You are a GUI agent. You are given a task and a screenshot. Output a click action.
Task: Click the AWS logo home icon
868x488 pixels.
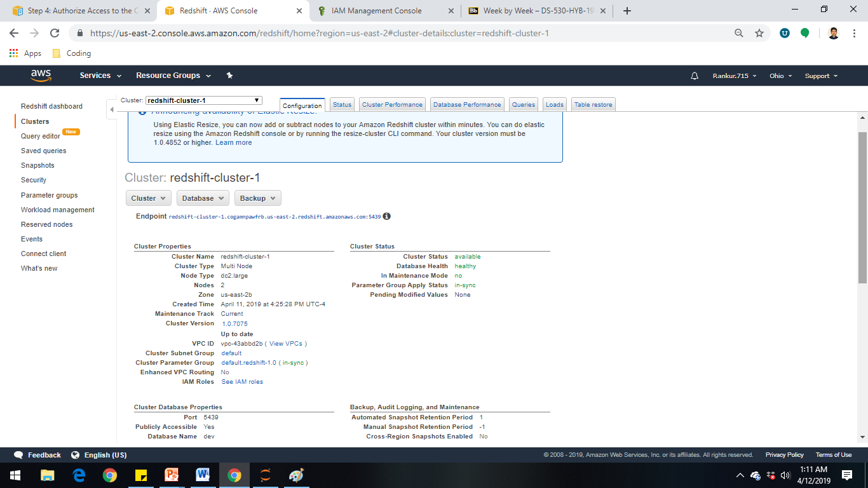(x=41, y=76)
